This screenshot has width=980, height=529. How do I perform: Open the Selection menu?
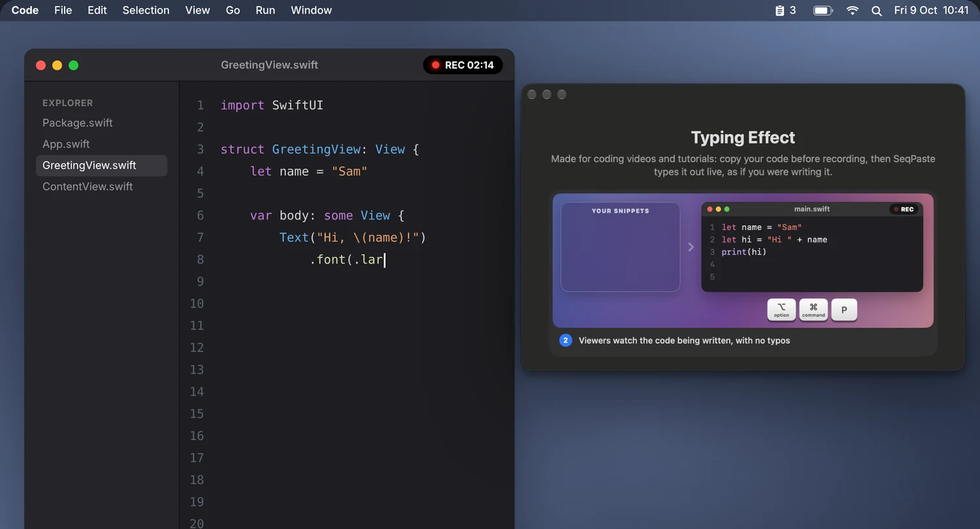coord(146,10)
